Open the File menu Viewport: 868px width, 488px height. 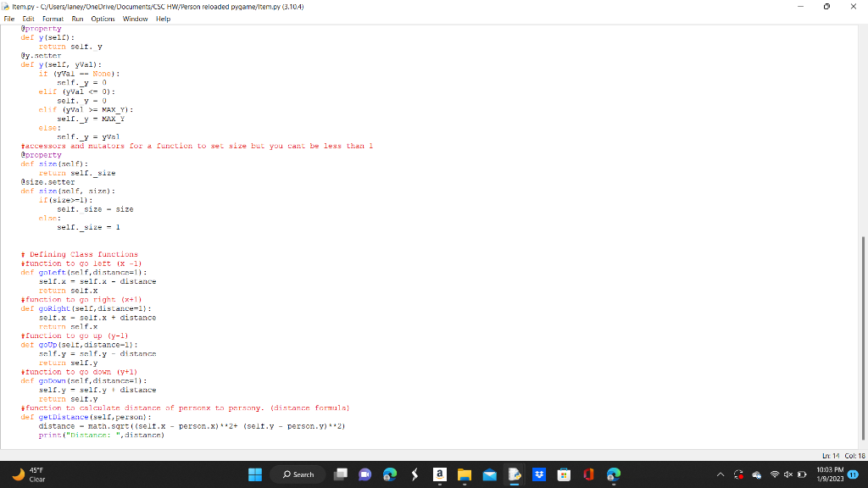8,19
